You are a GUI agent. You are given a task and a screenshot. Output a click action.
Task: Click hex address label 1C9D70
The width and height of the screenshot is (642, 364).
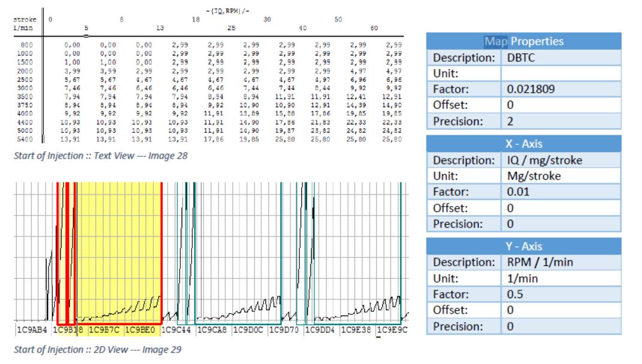click(x=284, y=330)
